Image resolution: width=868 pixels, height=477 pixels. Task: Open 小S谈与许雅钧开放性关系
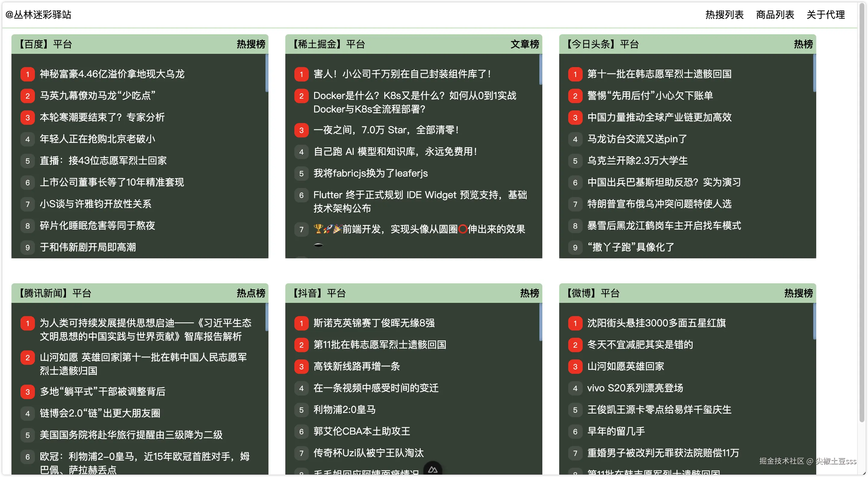95,204
